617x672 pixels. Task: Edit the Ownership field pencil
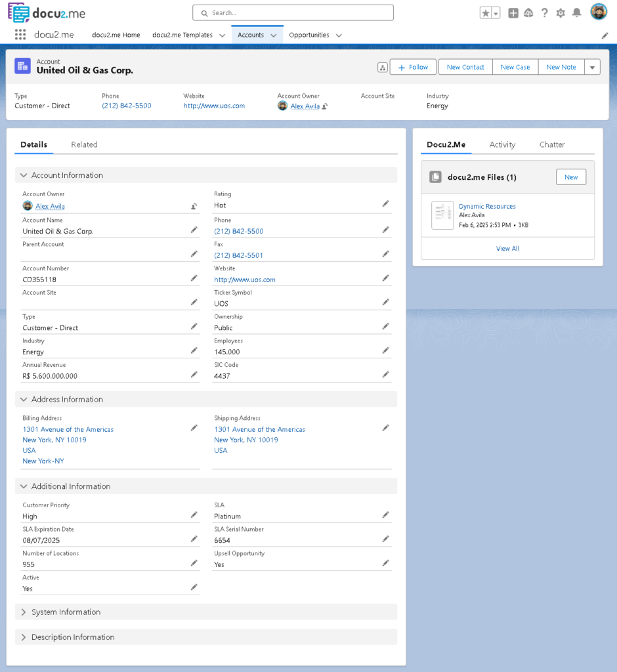point(385,326)
